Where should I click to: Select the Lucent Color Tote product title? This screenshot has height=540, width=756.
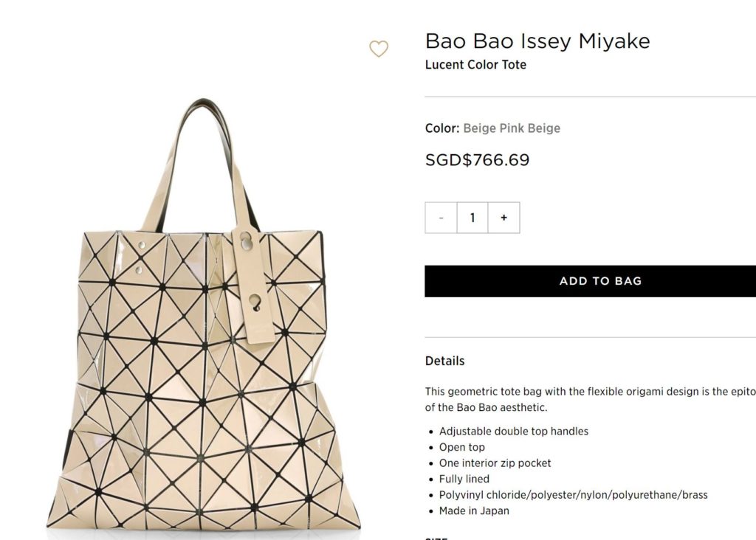point(475,65)
